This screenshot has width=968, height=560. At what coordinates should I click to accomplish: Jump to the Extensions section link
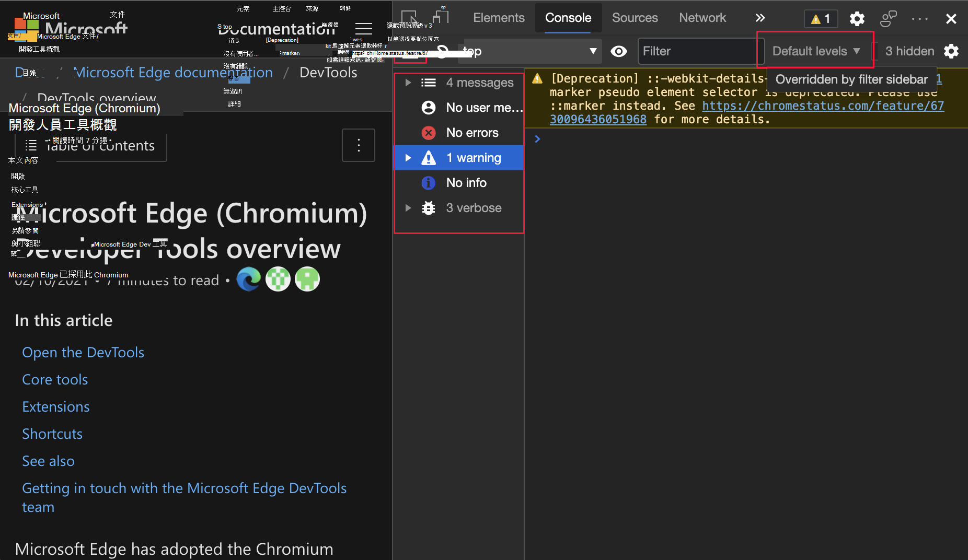pyautogui.click(x=56, y=407)
